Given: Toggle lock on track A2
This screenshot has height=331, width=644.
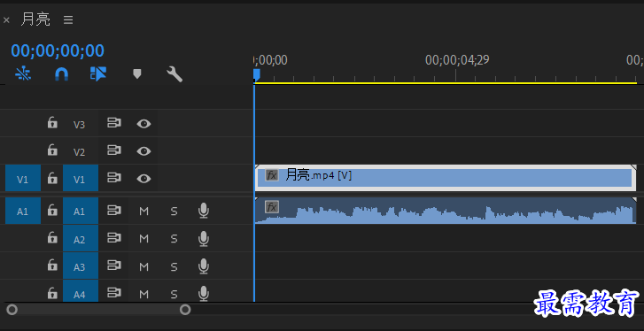Looking at the screenshot, I should [x=52, y=238].
